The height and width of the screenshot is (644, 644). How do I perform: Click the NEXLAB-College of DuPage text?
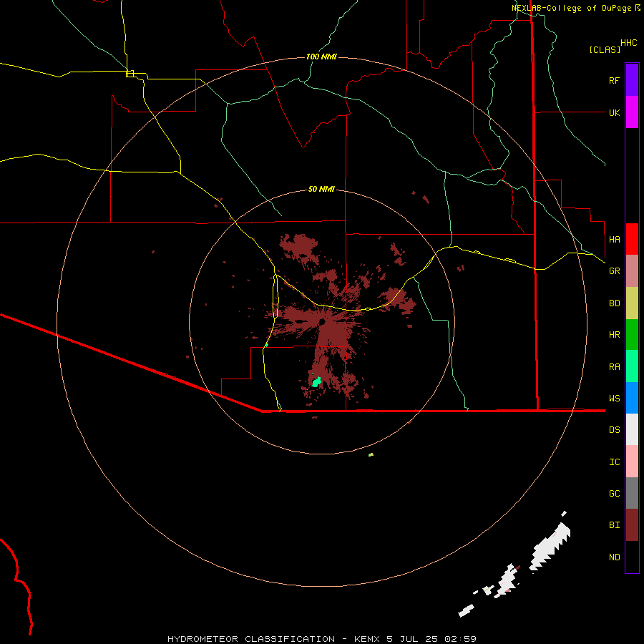(x=571, y=8)
